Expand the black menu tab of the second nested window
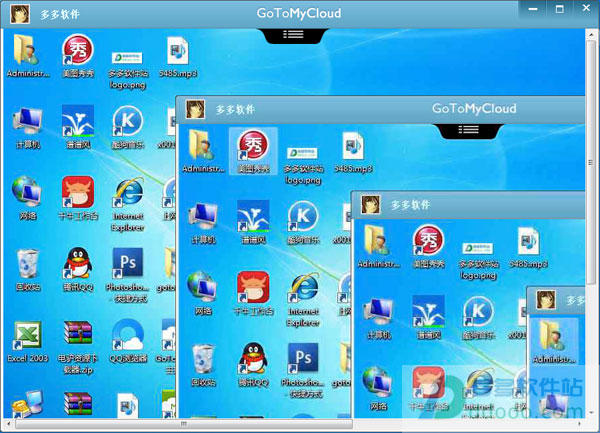Image resolution: width=600 pixels, height=433 pixels. click(x=469, y=131)
